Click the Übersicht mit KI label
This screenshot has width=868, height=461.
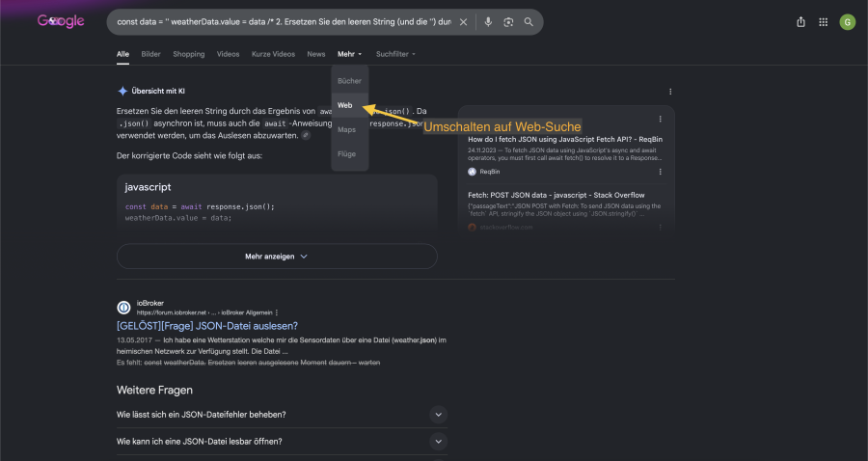tap(158, 92)
